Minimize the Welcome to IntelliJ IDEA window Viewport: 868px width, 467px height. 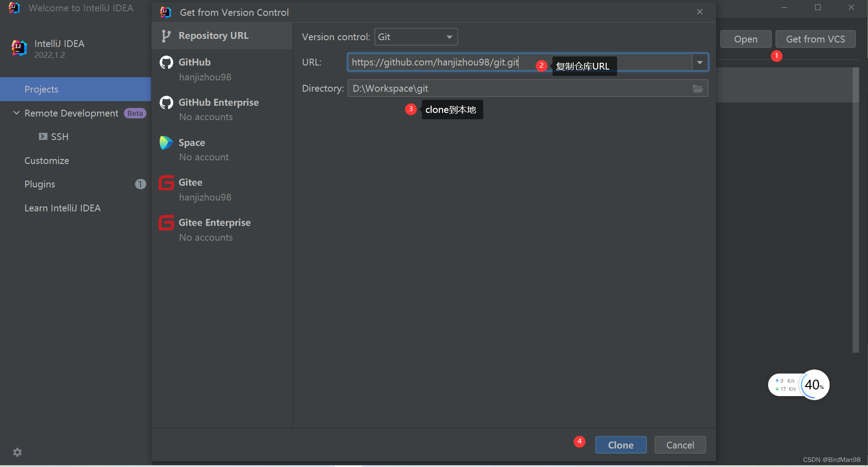pyautogui.click(x=784, y=7)
